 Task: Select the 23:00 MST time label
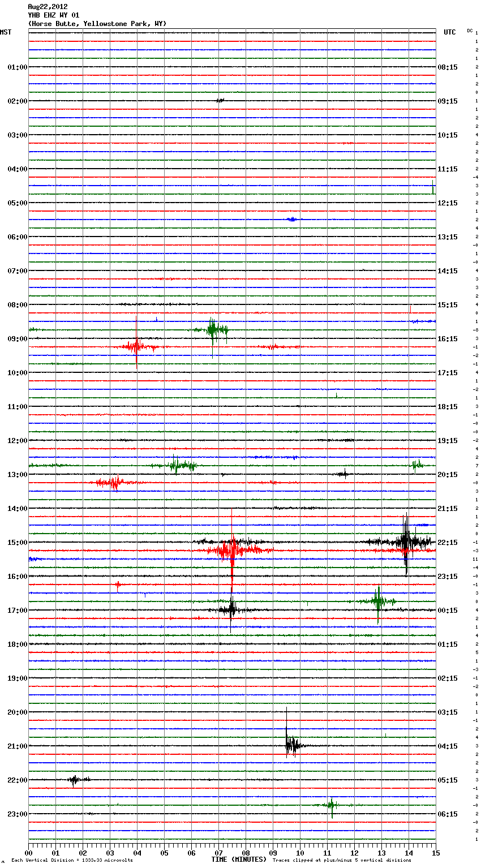click(x=18, y=814)
